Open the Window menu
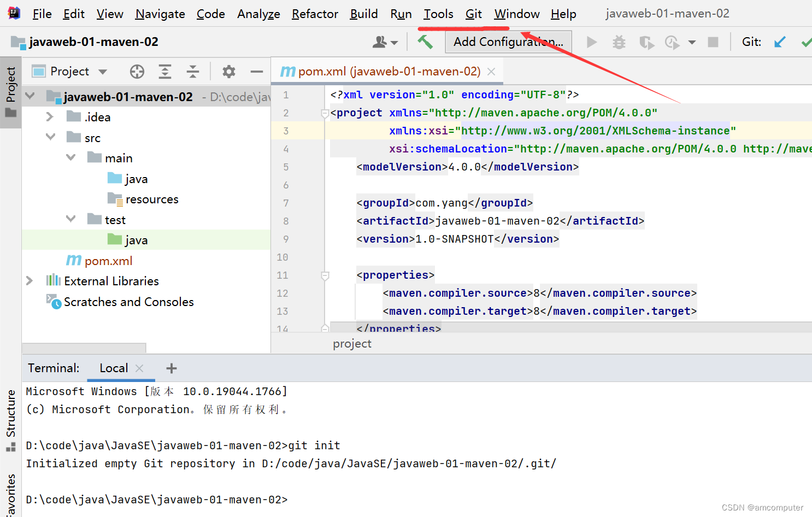Viewport: 812px width, 517px height. tap(517, 14)
